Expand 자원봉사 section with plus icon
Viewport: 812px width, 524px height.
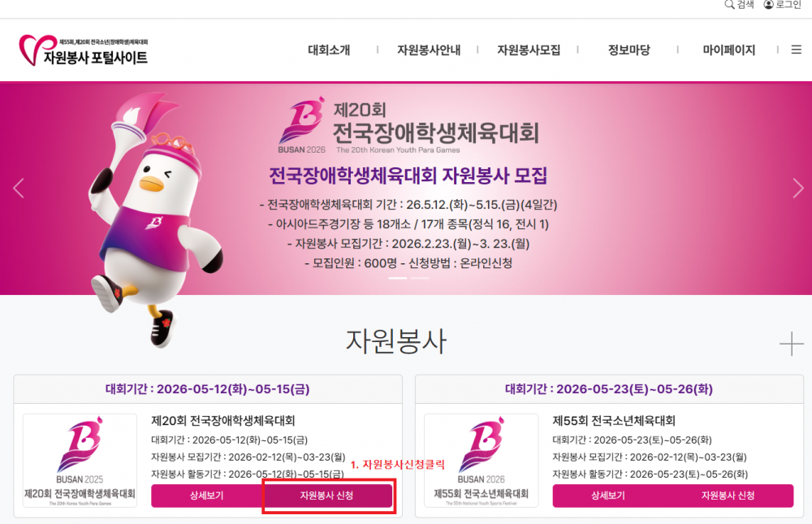click(x=791, y=344)
